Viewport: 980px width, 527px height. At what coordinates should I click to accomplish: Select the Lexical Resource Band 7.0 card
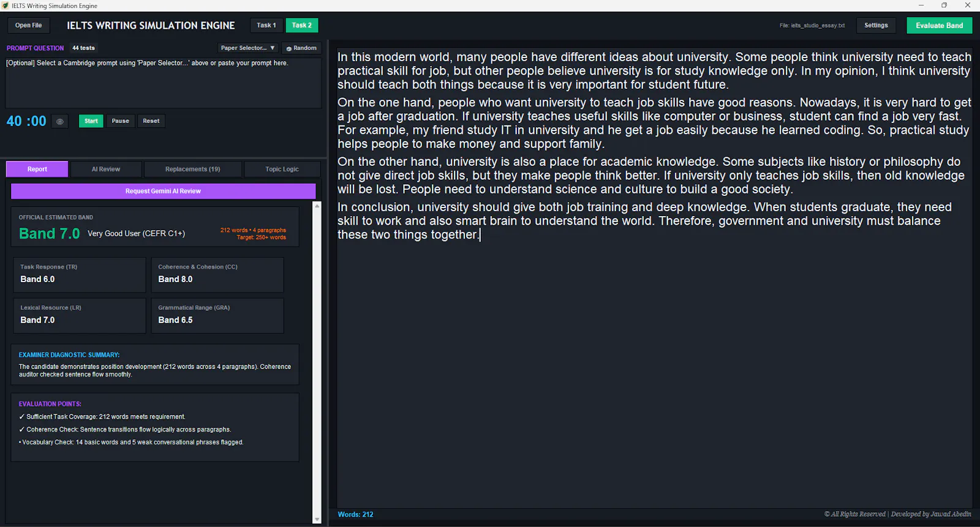click(80, 315)
